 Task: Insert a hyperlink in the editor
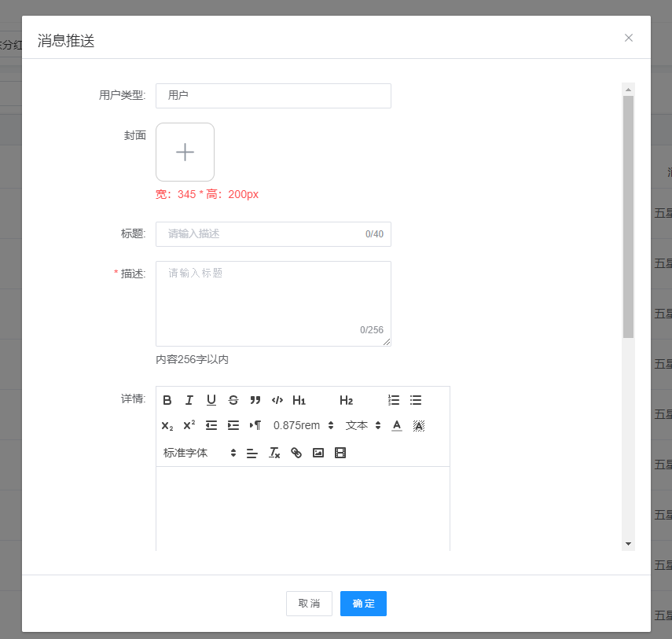(x=296, y=453)
